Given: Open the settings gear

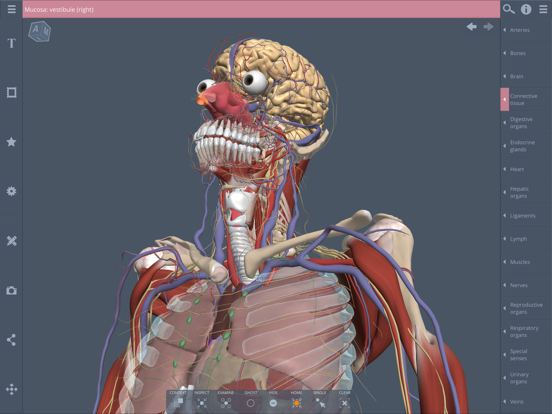Looking at the screenshot, I should [11, 191].
